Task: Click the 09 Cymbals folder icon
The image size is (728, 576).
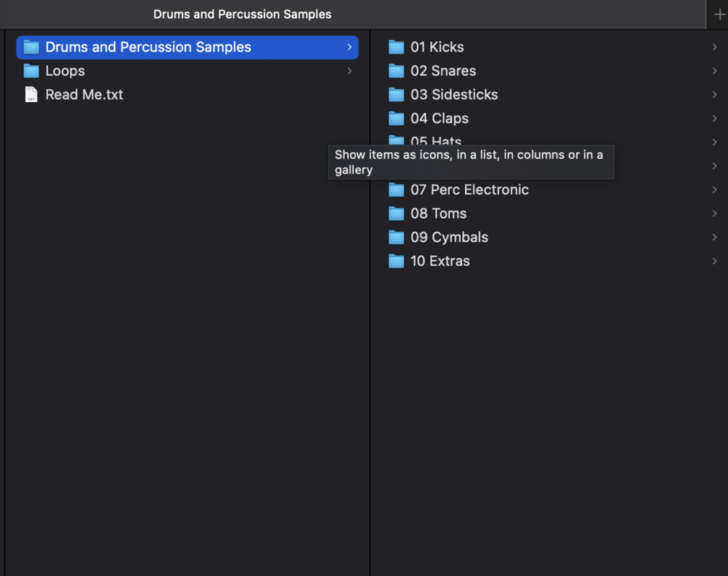Action: (396, 238)
